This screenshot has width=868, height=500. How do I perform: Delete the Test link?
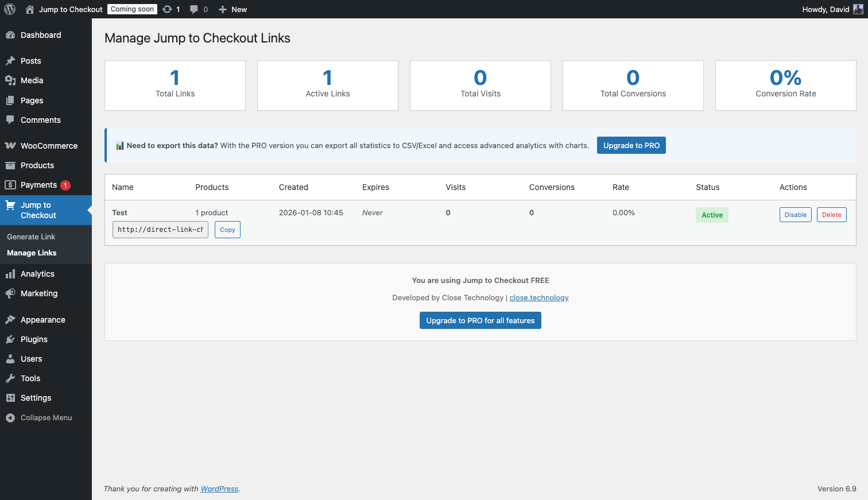point(831,215)
